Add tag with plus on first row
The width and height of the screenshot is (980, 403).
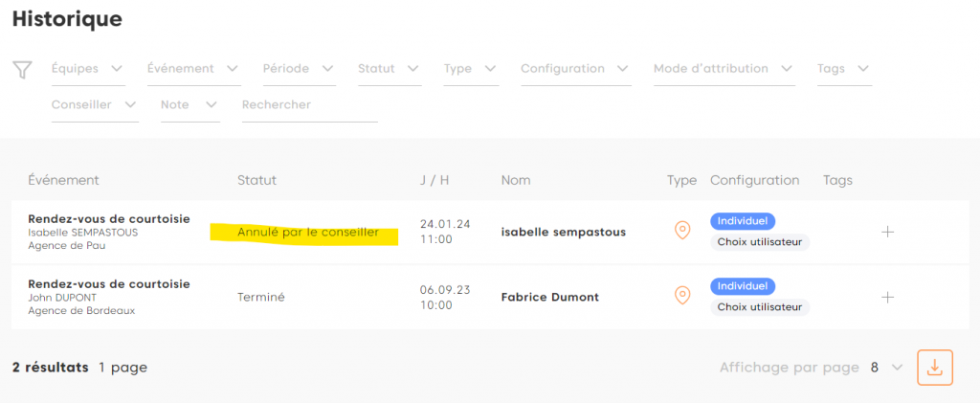pyautogui.click(x=887, y=232)
